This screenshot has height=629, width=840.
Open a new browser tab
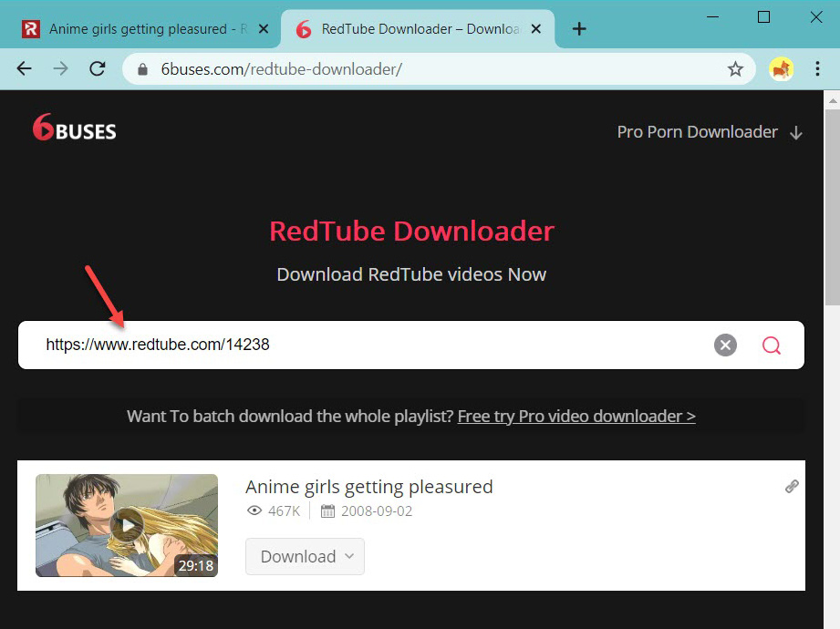(578, 29)
